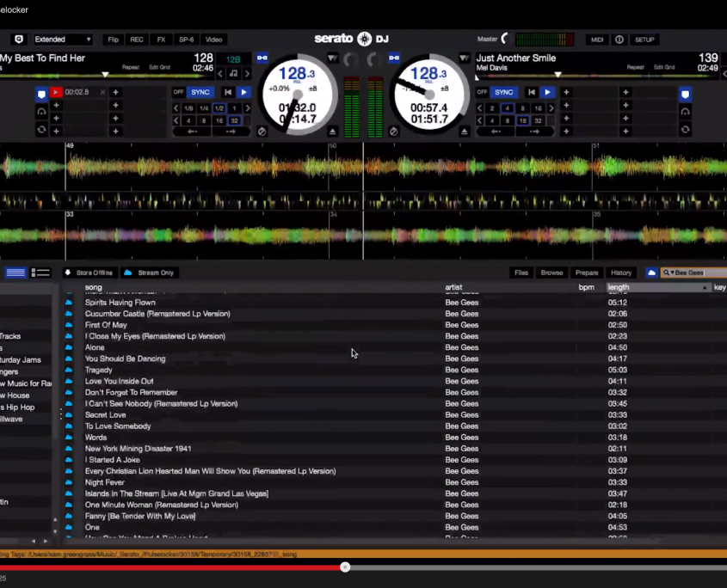Adjust the Master level knob
Screen dimensions: 727x588
tap(503, 38)
